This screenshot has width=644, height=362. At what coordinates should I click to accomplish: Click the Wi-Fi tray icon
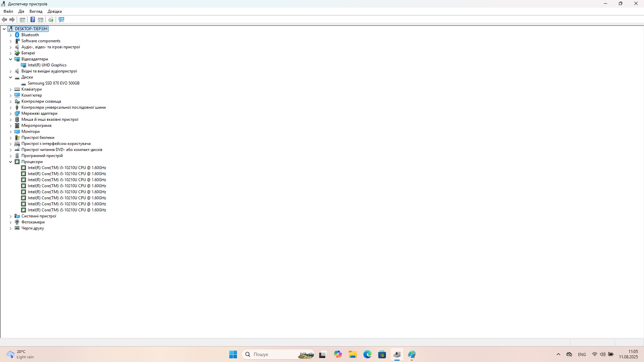tap(594, 354)
